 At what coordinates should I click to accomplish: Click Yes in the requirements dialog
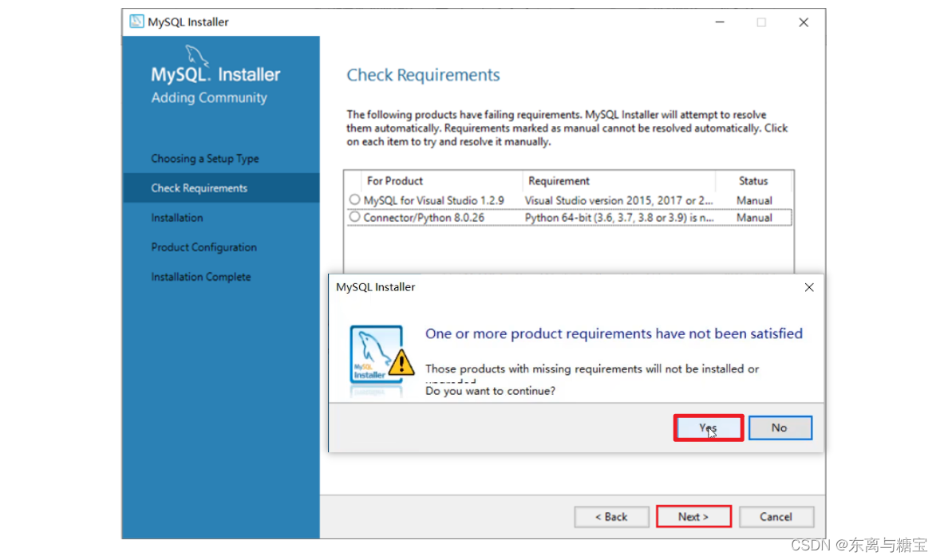(708, 428)
